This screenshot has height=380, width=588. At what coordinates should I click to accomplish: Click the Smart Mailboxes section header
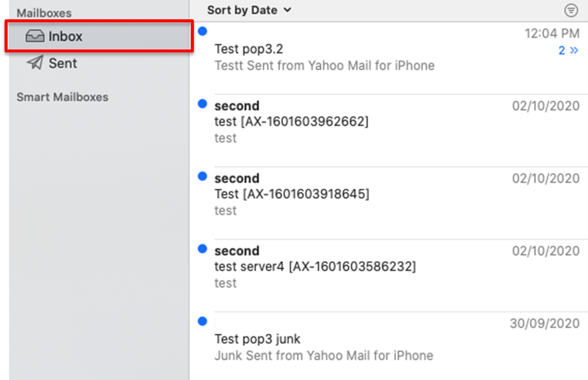coord(62,97)
